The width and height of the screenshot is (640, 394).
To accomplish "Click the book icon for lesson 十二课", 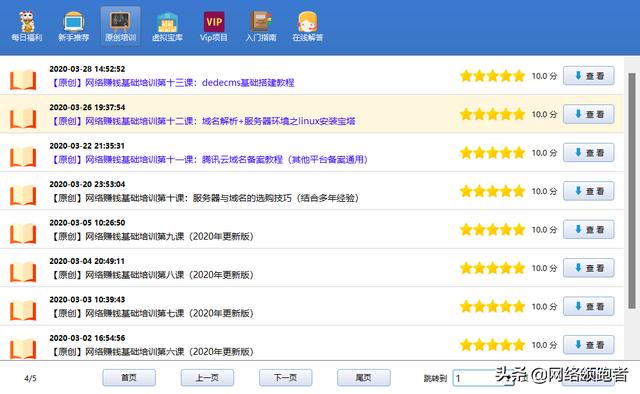I will [x=23, y=118].
